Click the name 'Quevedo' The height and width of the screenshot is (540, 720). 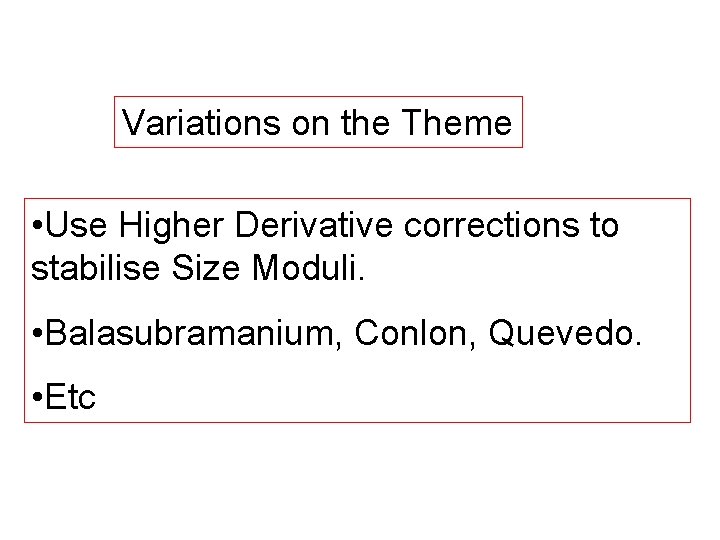click(x=561, y=333)
